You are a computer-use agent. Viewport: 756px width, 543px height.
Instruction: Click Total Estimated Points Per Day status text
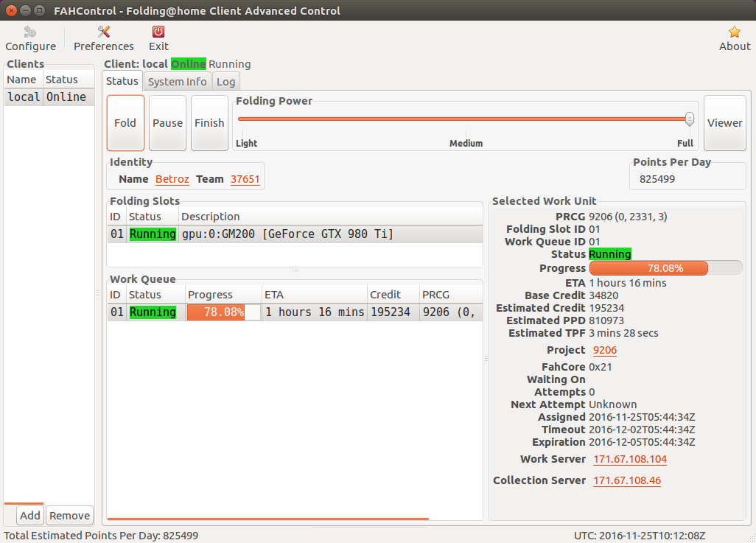coord(101,536)
